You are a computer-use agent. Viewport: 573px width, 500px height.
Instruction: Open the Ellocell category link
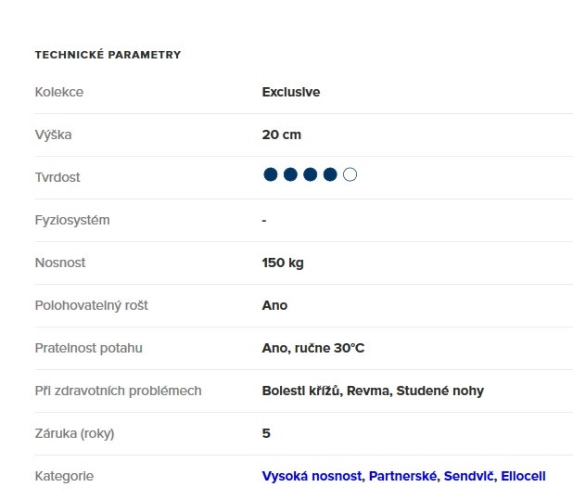pos(523,476)
